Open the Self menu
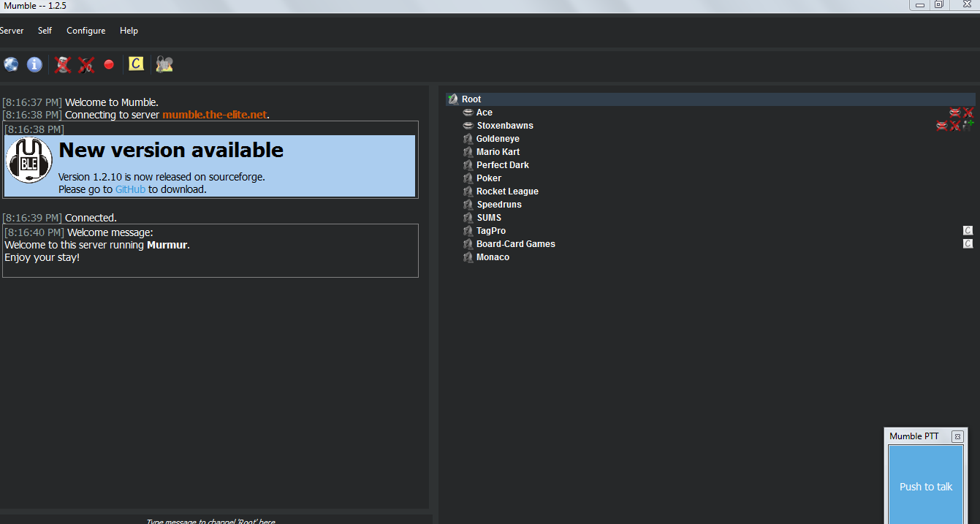The image size is (980, 524). coord(45,31)
